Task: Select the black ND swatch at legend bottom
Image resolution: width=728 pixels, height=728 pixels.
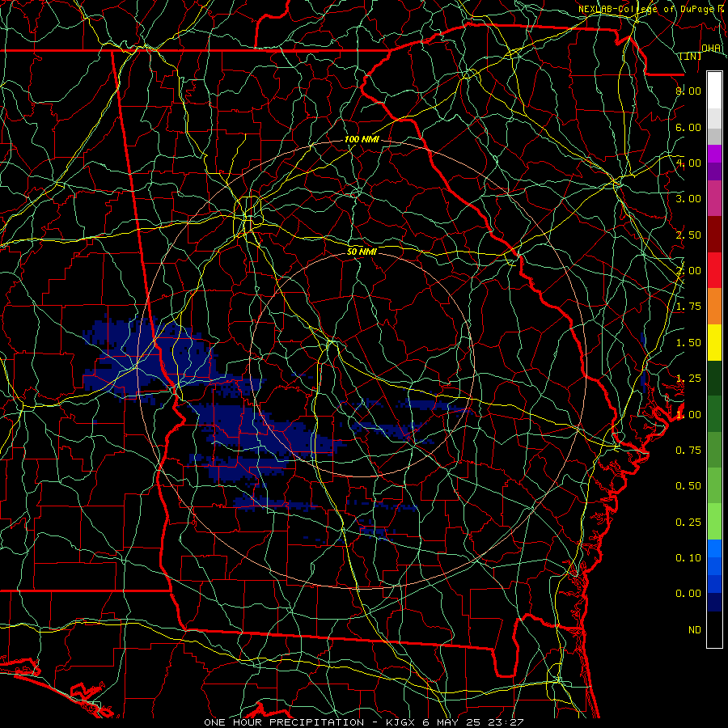Action: [x=714, y=629]
